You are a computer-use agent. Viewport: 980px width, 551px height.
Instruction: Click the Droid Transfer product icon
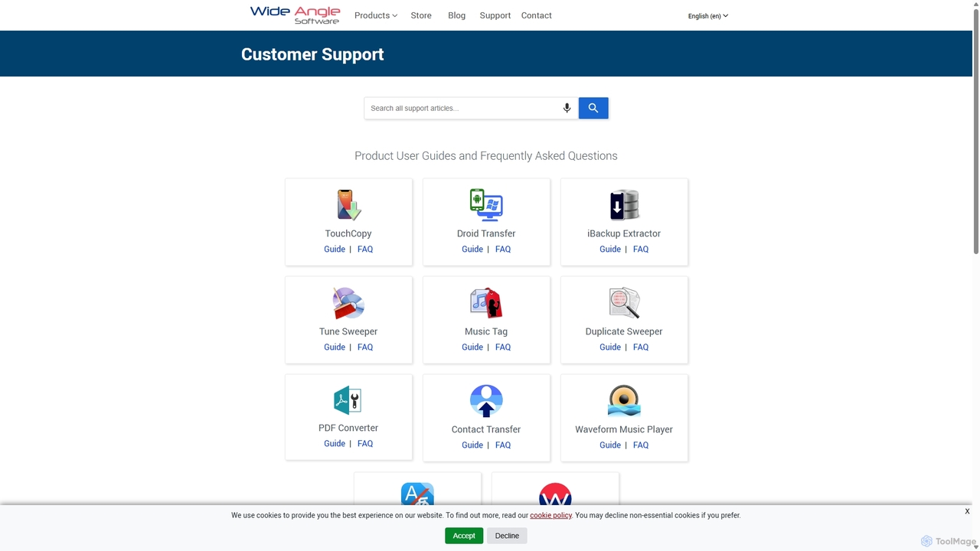point(486,205)
